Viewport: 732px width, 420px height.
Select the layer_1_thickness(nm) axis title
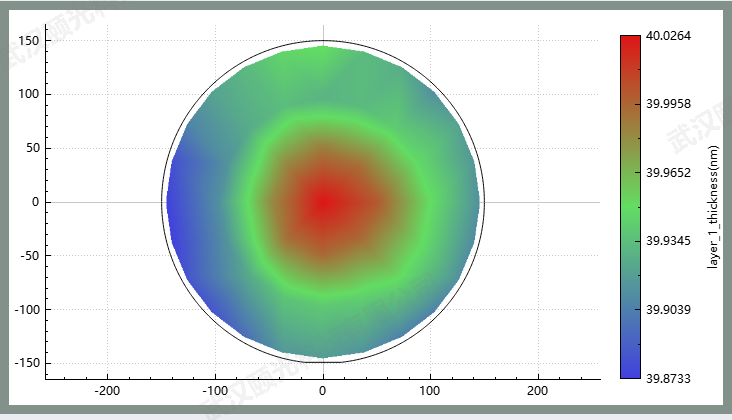[x=713, y=207]
